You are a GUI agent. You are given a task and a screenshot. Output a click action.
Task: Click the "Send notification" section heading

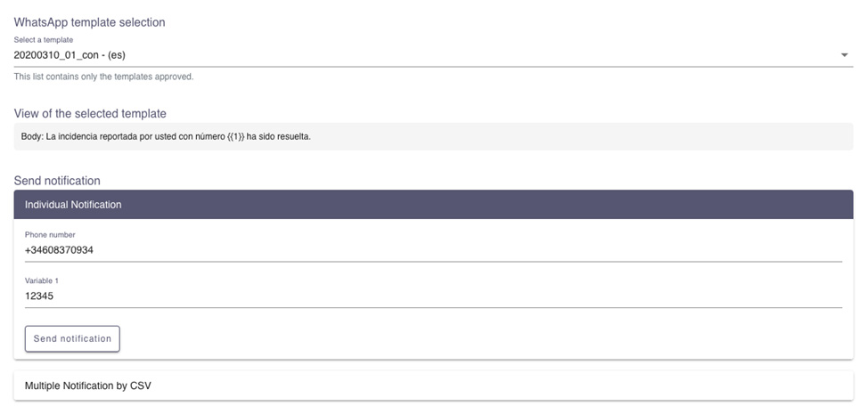57,181
